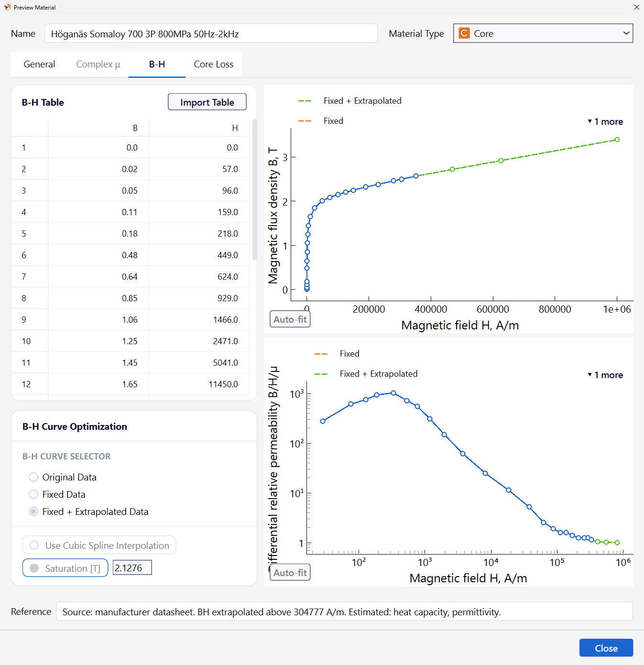Click H cell value 96.0 in row 3
644x665 pixels.
pyautogui.click(x=199, y=190)
